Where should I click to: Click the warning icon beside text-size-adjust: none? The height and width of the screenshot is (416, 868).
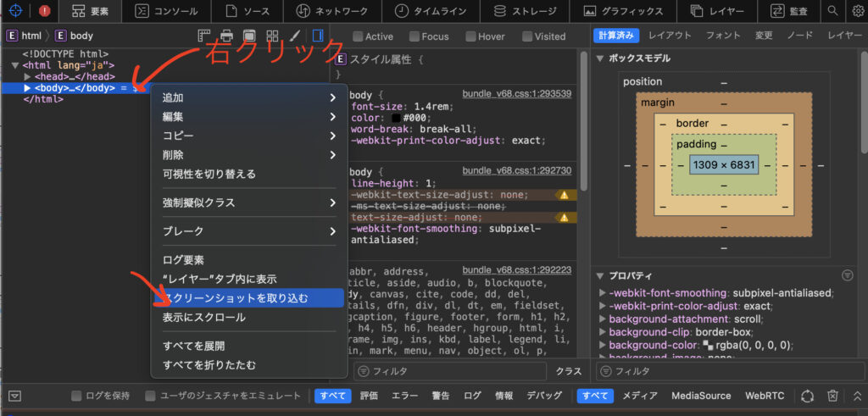point(564,218)
